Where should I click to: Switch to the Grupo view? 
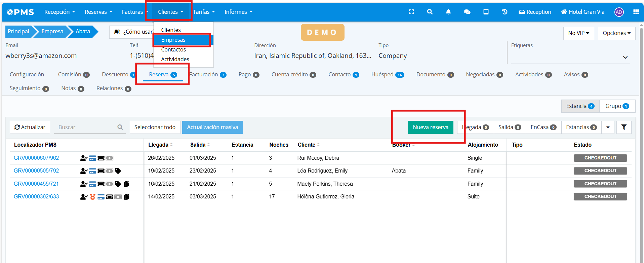point(617,106)
